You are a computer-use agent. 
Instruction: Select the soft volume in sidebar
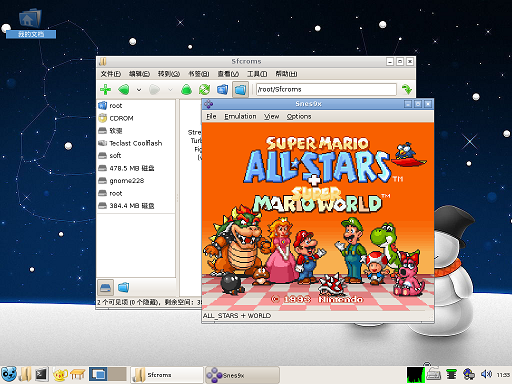click(136, 156)
